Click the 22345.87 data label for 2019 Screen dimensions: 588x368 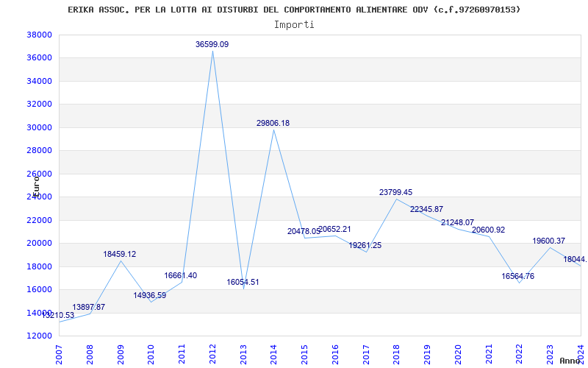(x=426, y=210)
